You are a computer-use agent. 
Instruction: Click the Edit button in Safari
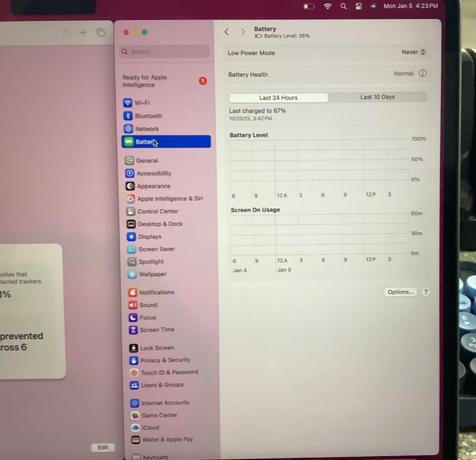[x=103, y=448]
